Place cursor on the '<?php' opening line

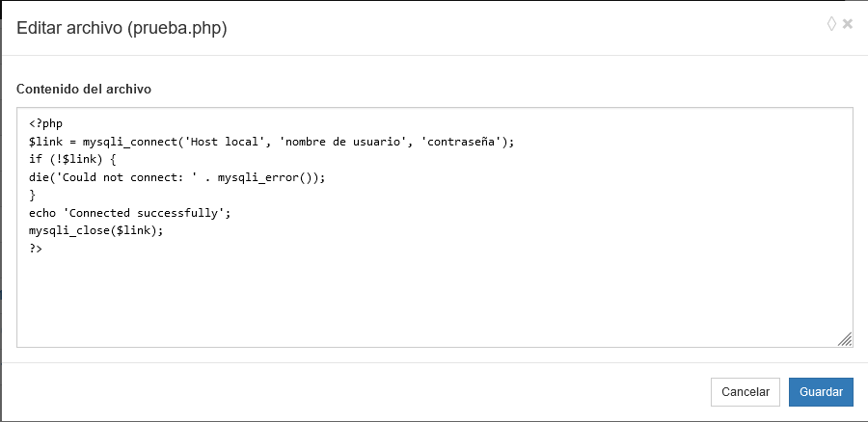click(x=45, y=124)
